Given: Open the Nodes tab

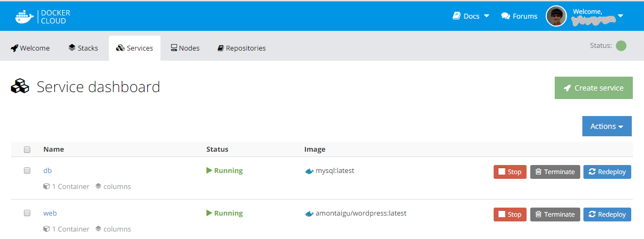Looking at the screenshot, I should pos(185,48).
